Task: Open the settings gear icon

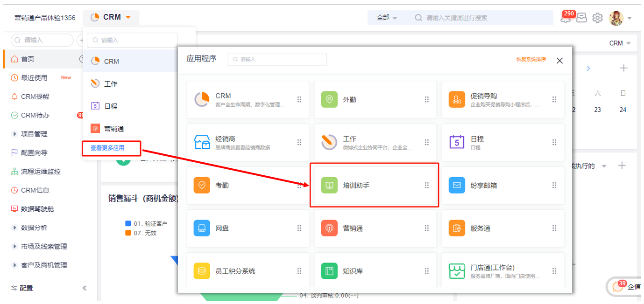Action: pos(597,18)
